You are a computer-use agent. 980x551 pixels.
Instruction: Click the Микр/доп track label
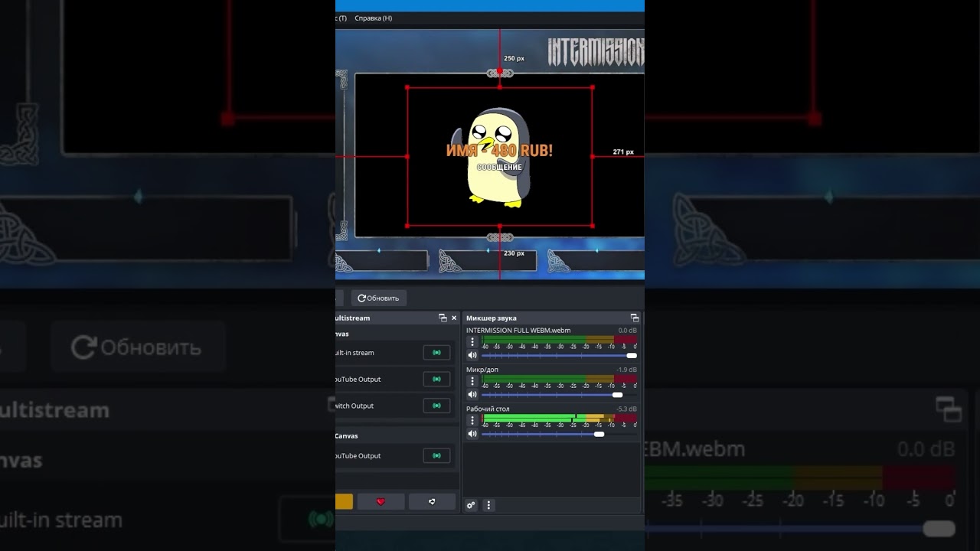pos(482,370)
